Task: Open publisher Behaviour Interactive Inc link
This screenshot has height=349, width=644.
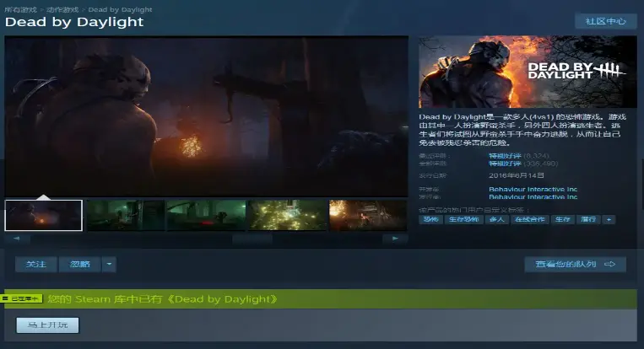Action: [533, 197]
